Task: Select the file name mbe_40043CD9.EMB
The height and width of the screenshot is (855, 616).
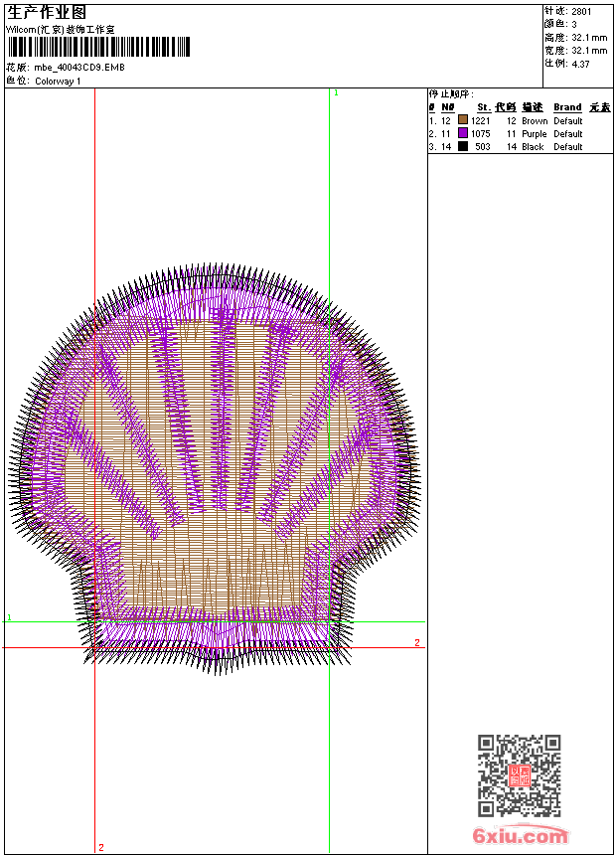Action: pos(79,69)
